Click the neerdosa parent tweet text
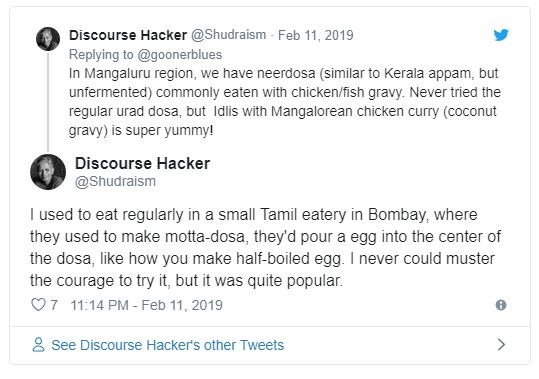 point(285,102)
